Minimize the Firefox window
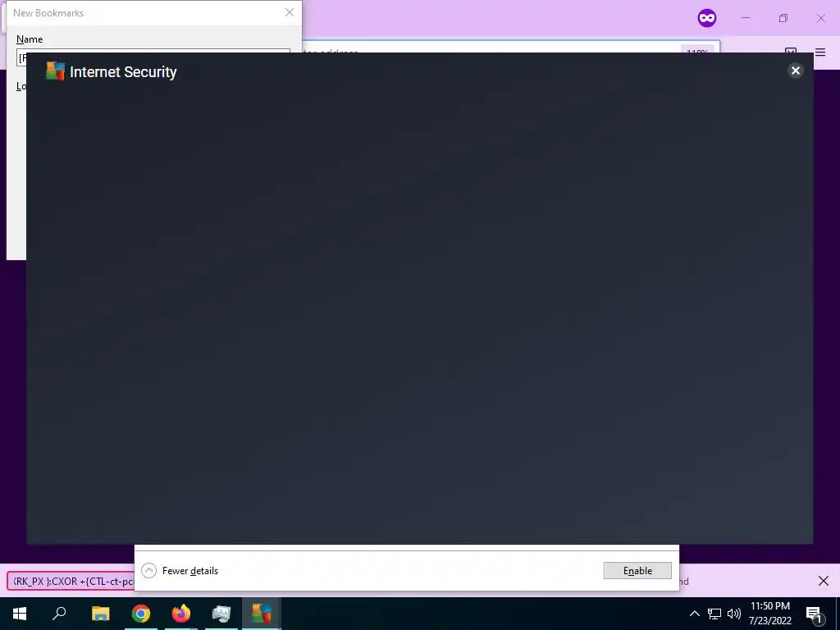840x630 pixels. [745, 18]
